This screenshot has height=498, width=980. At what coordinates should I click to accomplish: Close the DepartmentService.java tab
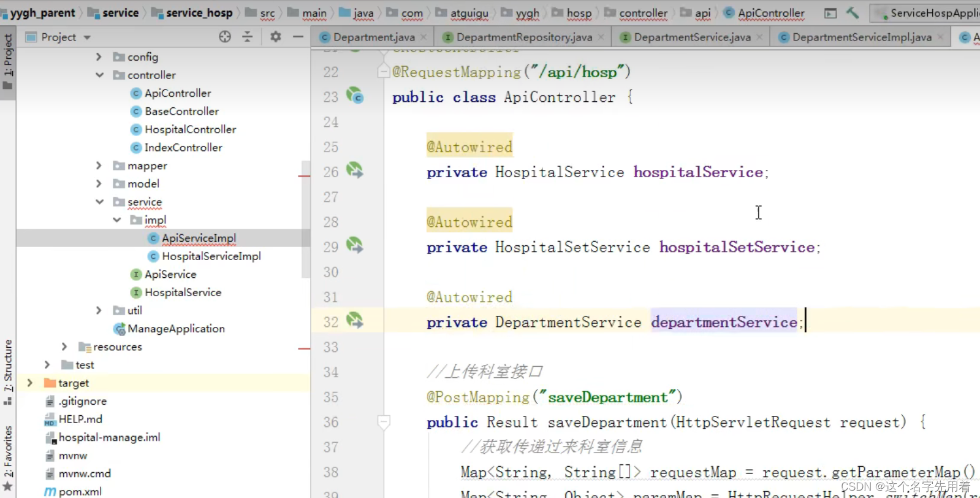tap(760, 37)
